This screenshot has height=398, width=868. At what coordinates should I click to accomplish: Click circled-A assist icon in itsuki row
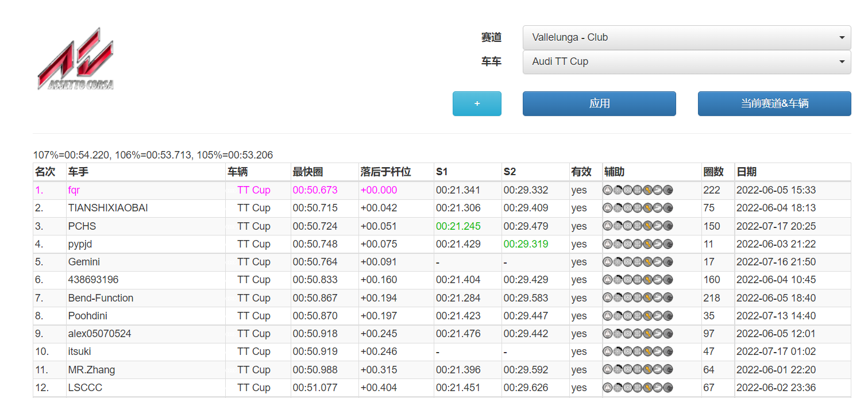[x=628, y=351]
